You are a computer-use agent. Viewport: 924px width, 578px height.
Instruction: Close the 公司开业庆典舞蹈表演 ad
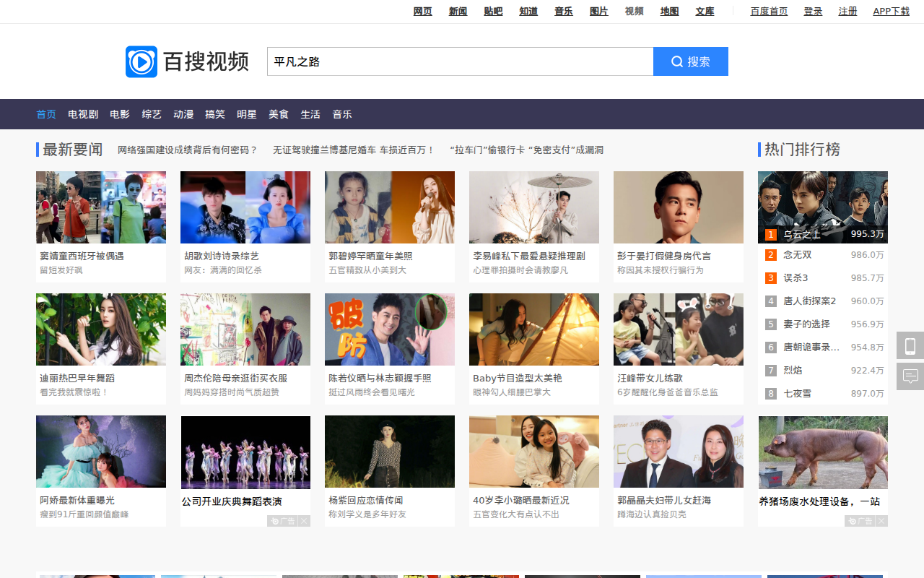coord(305,521)
